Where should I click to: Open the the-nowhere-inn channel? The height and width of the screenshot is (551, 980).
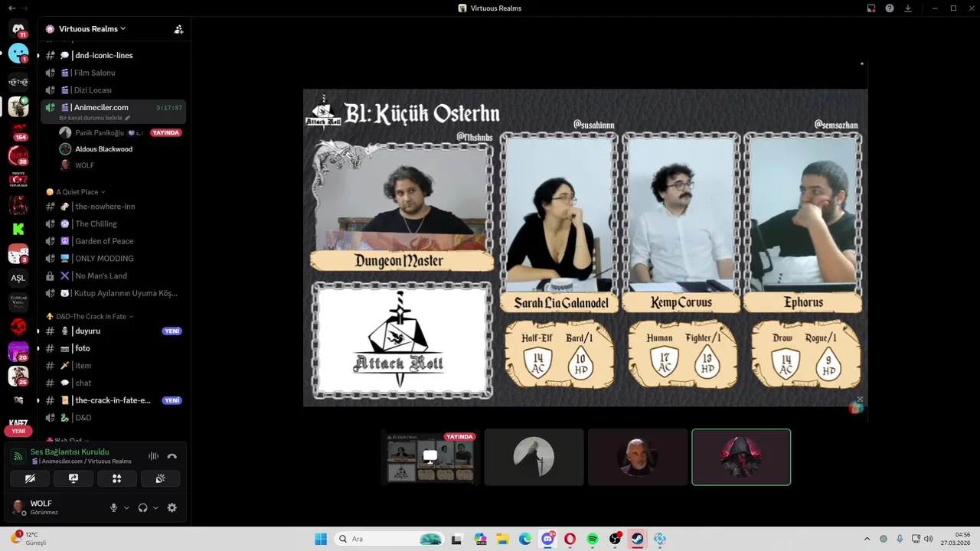(113, 207)
